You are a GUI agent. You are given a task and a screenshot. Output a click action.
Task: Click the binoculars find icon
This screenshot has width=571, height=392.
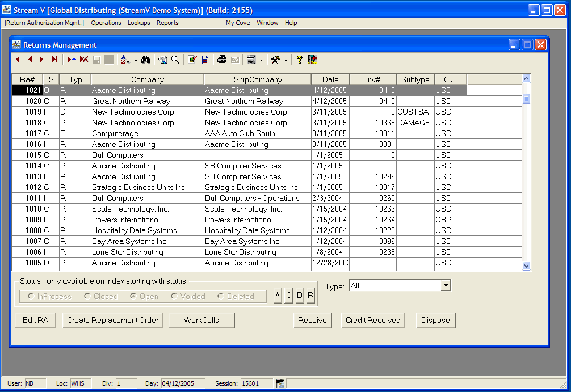tap(146, 60)
